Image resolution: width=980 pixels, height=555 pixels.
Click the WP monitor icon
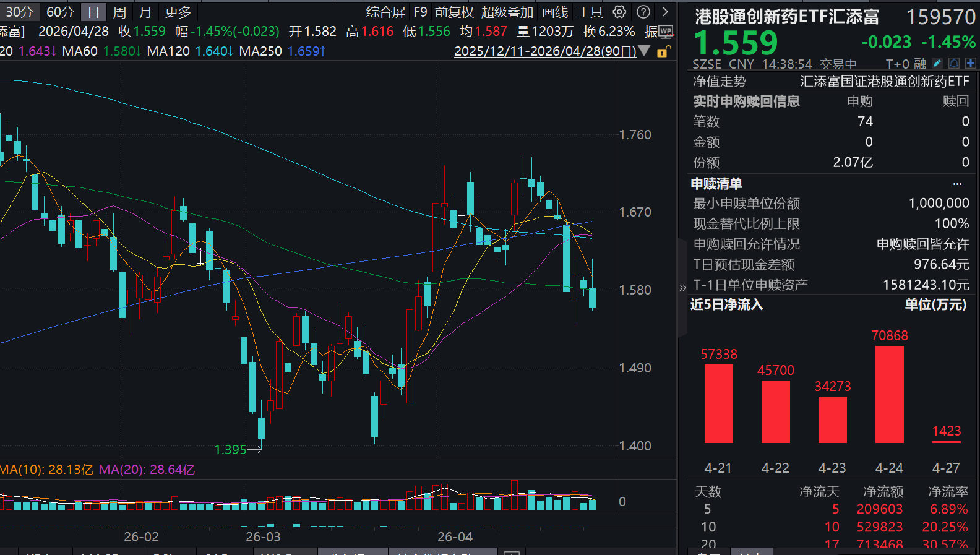coord(666,31)
